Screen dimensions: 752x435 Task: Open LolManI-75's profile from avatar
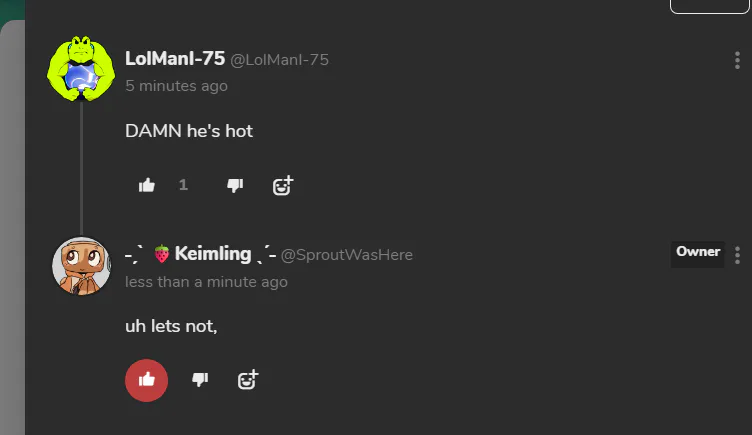[x=80, y=70]
